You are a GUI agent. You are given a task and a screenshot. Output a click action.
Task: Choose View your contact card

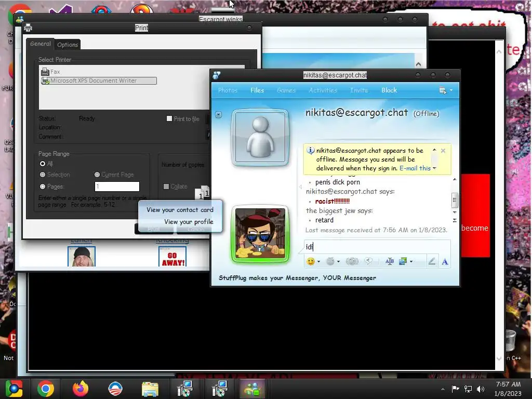pyautogui.click(x=180, y=210)
